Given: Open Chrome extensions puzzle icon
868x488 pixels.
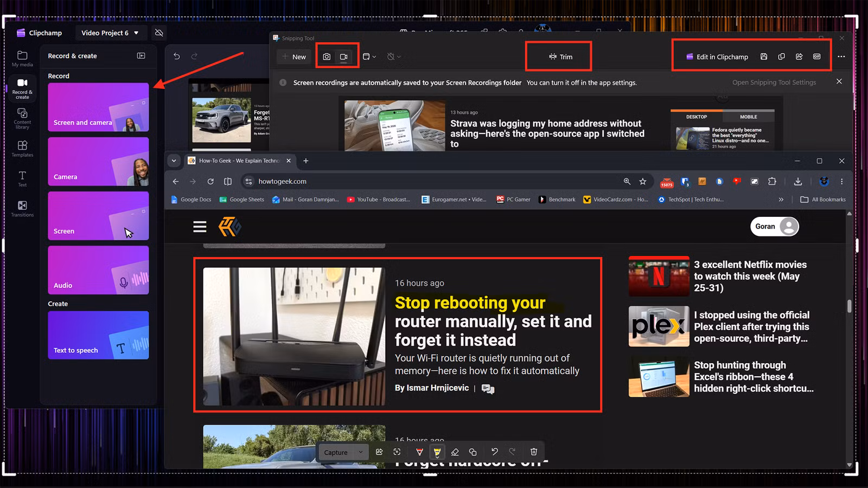Looking at the screenshot, I should pos(772,182).
